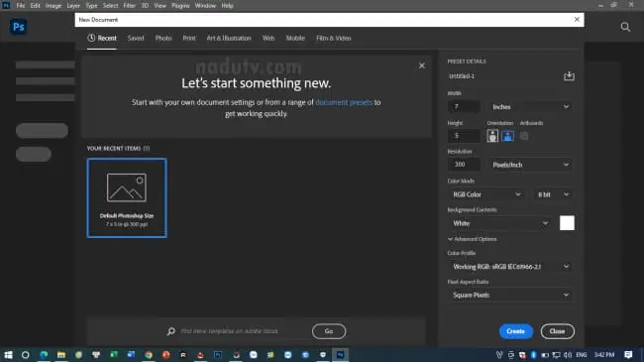
Task: Open Google Chrome from the taskbar
Action: pyautogui.click(x=149, y=355)
